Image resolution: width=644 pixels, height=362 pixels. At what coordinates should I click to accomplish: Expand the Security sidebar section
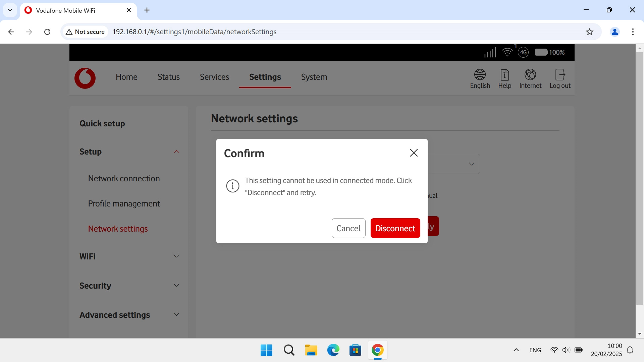tap(176, 286)
